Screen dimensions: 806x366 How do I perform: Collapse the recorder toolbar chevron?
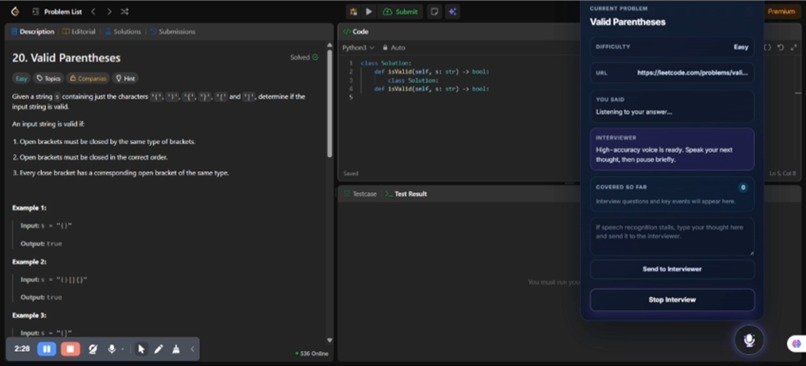pyautogui.click(x=192, y=350)
